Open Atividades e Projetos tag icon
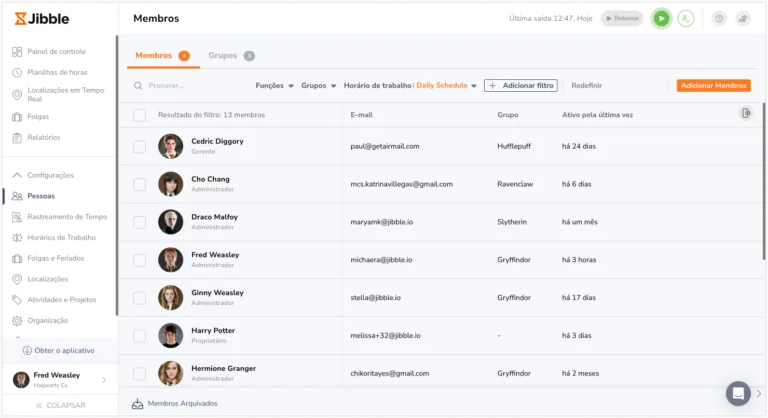 [x=17, y=300]
